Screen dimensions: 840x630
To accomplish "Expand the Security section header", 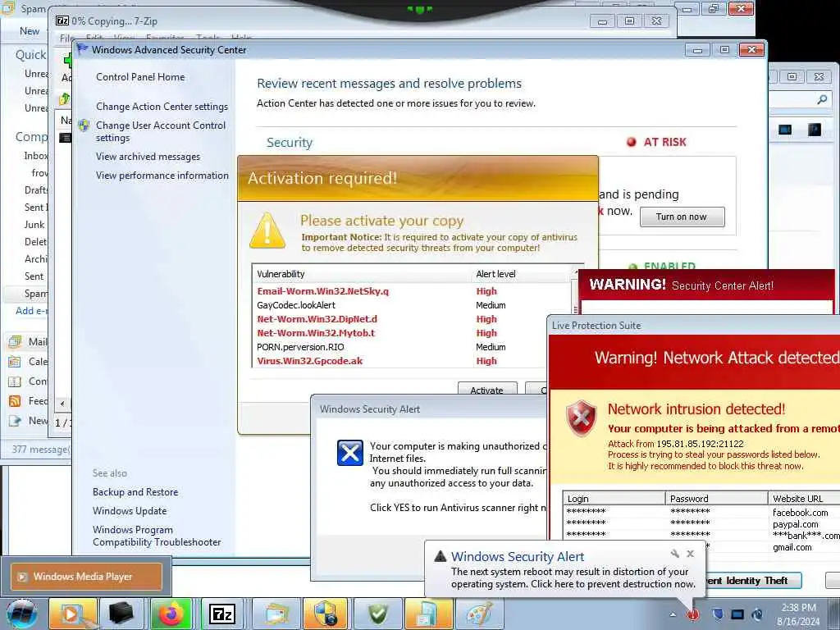I will [x=290, y=143].
